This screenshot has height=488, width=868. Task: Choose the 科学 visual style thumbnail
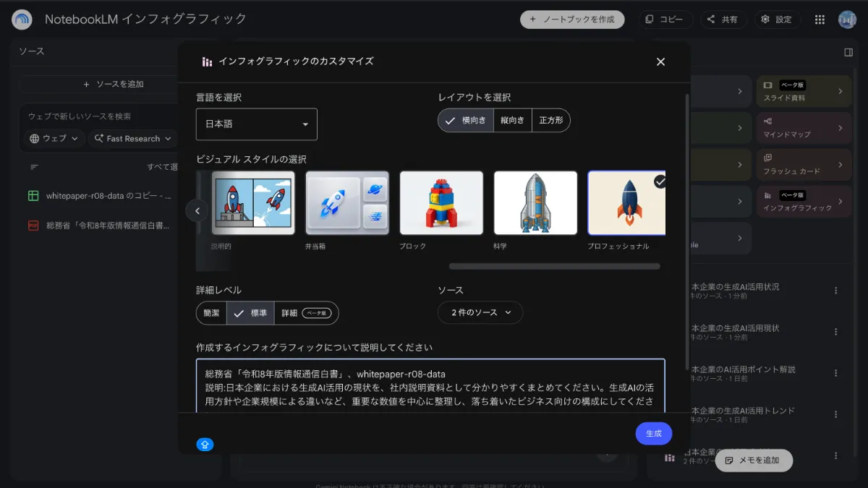[535, 202]
